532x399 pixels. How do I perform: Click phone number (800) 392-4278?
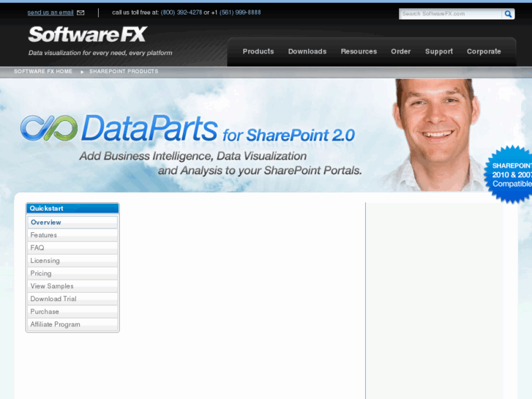[181, 12]
